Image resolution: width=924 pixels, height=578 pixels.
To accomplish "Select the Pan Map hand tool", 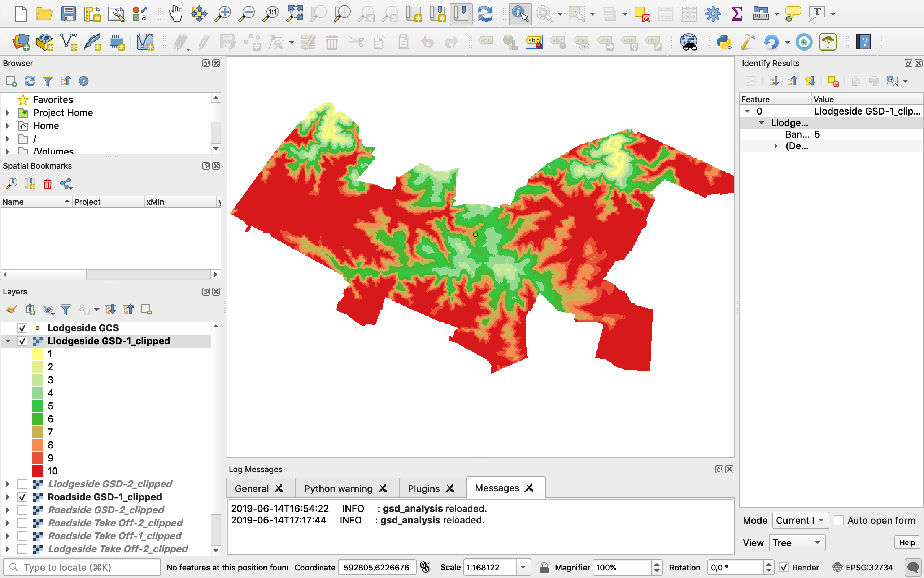I will 176,14.
